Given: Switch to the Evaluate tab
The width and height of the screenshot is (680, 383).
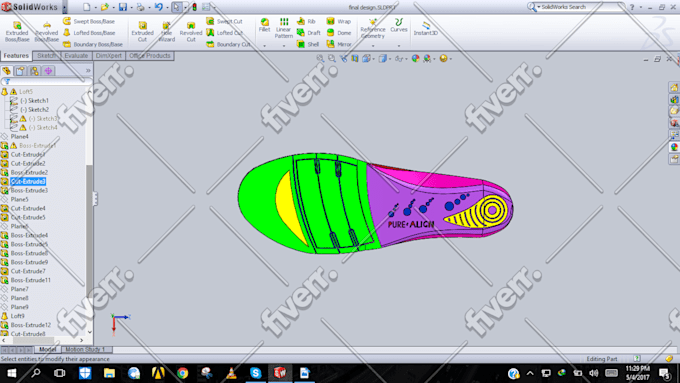Looking at the screenshot, I should point(76,56).
